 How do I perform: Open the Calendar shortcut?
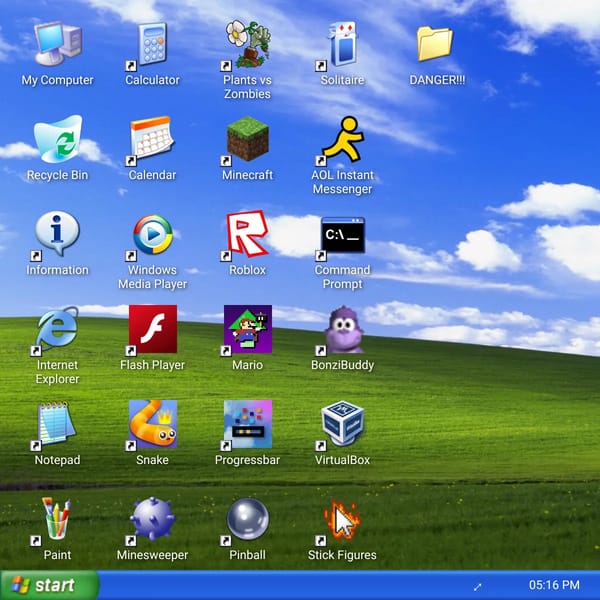pos(152,138)
